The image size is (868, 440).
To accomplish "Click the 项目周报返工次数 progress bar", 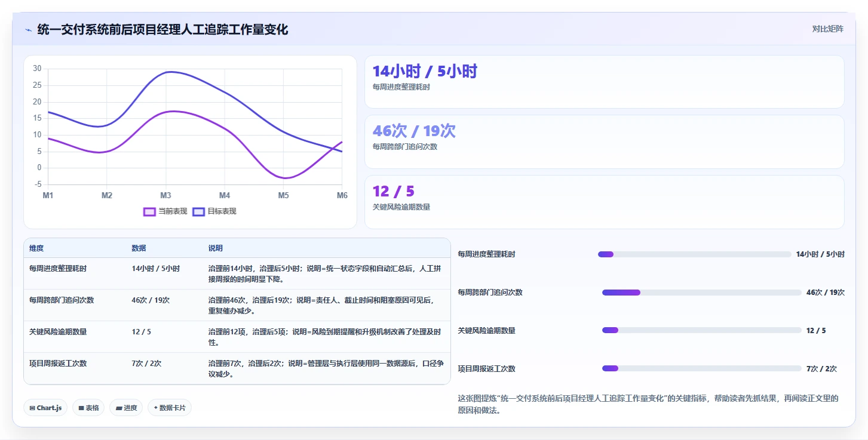I will click(701, 368).
